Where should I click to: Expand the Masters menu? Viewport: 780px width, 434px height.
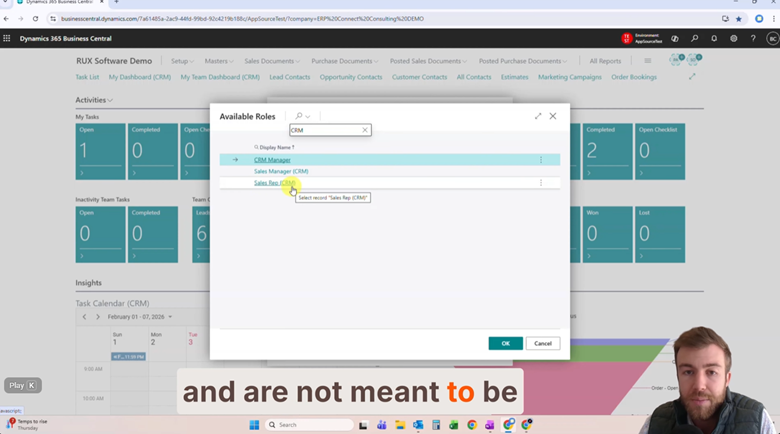219,61
